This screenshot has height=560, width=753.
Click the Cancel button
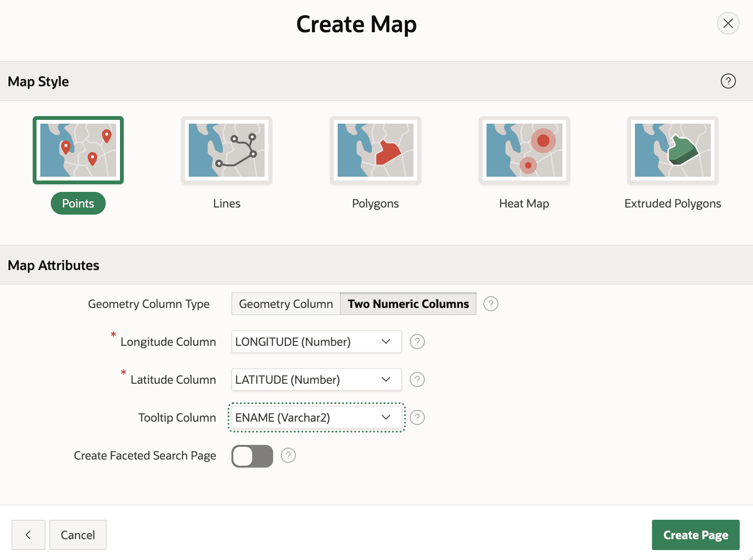click(78, 535)
